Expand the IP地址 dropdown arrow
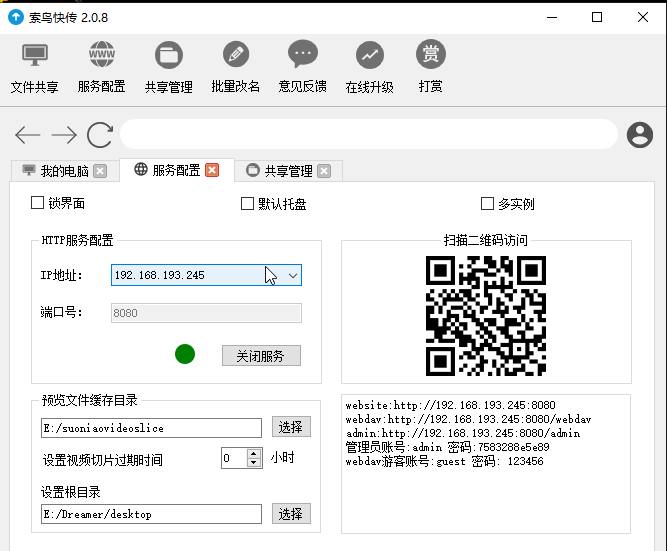 click(x=293, y=275)
